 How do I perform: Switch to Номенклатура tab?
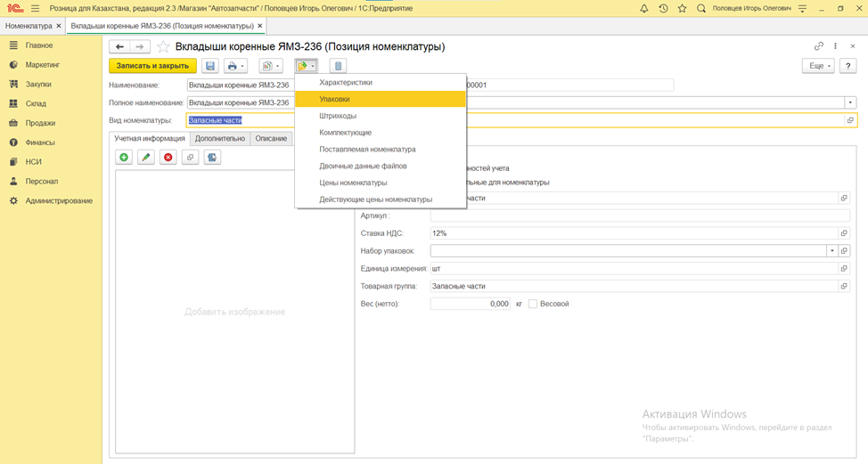point(29,26)
